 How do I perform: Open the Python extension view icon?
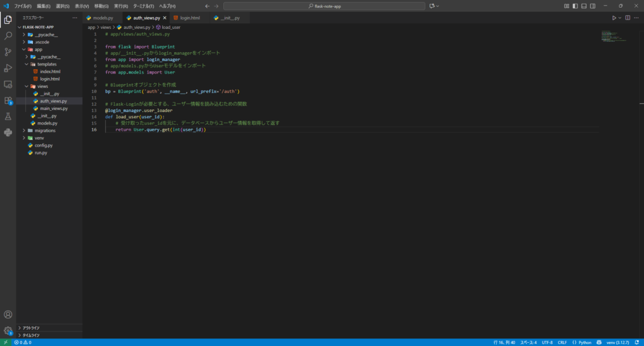pos(8,132)
